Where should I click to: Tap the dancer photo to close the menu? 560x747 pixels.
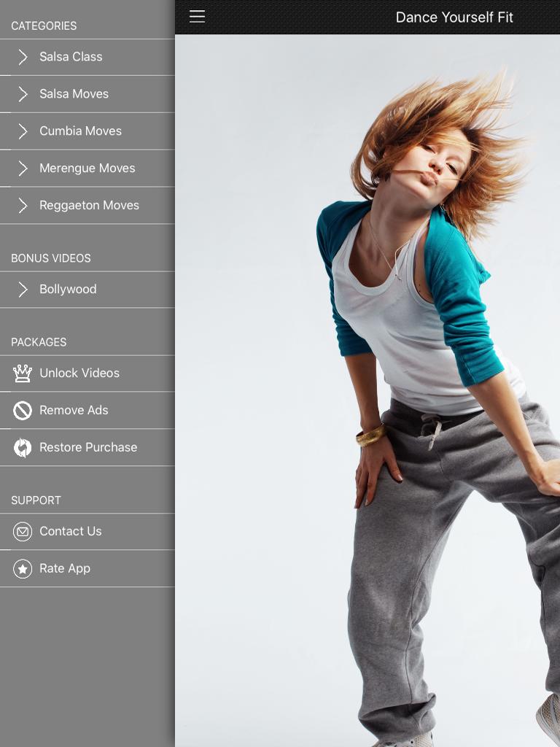pyautogui.click(x=367, y=391)
